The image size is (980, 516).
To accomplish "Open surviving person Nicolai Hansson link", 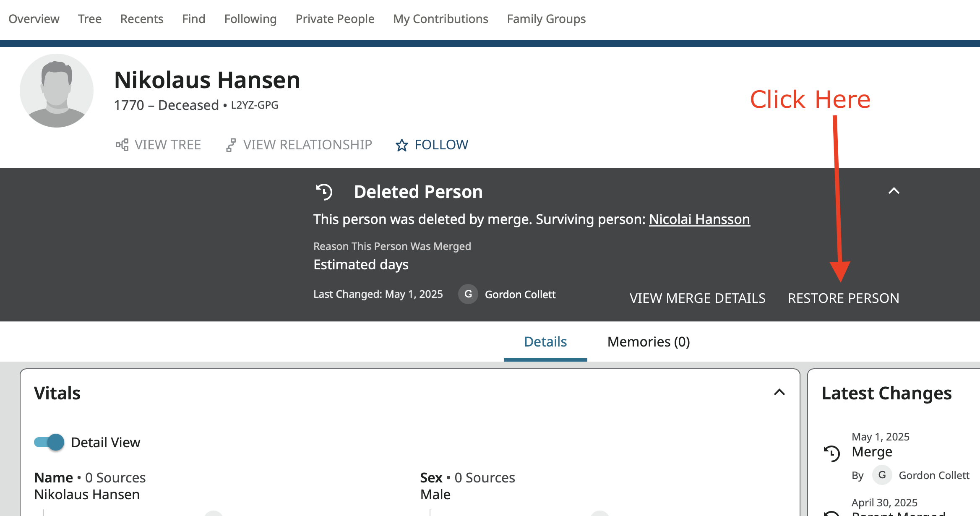I will pos(699,219).
